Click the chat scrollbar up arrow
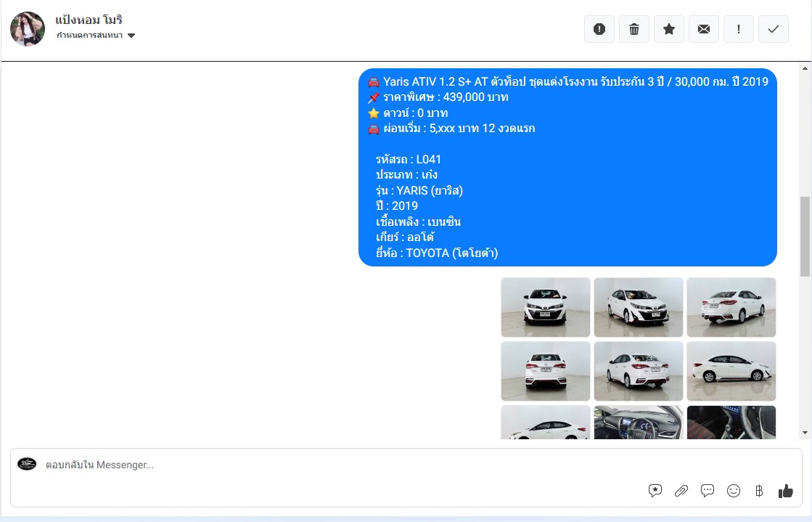The height and width of the screenshot is (522, 812). [804, 68]
